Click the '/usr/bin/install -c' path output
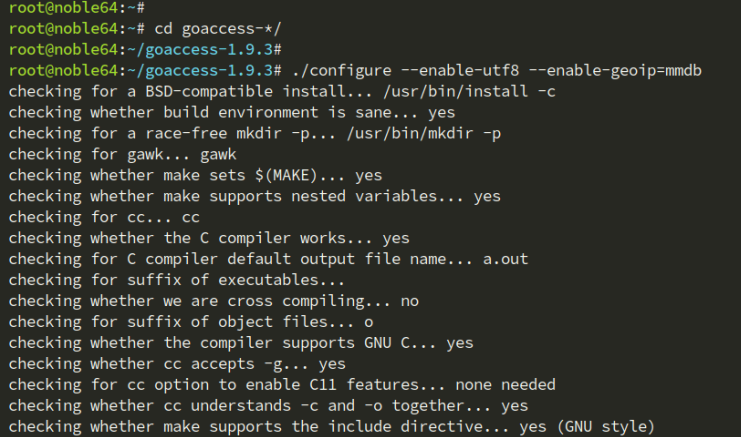 pyautogui.click(x=471, y=91)
